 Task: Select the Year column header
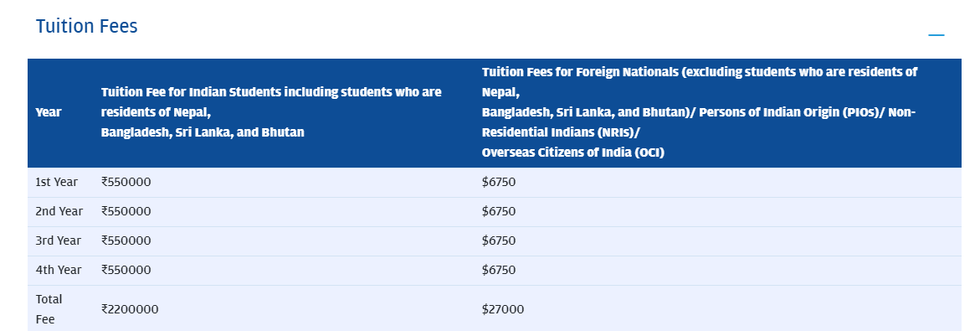(49, 112)
